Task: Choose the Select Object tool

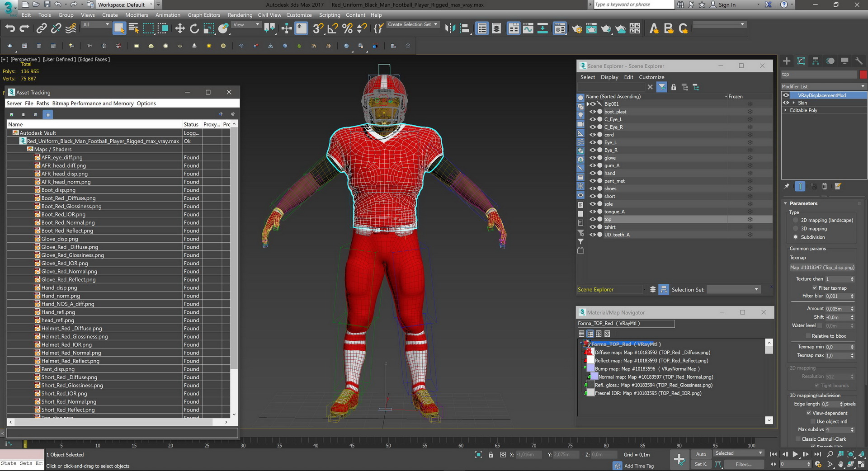Action: pyautogui.click(x=119, y=28)
